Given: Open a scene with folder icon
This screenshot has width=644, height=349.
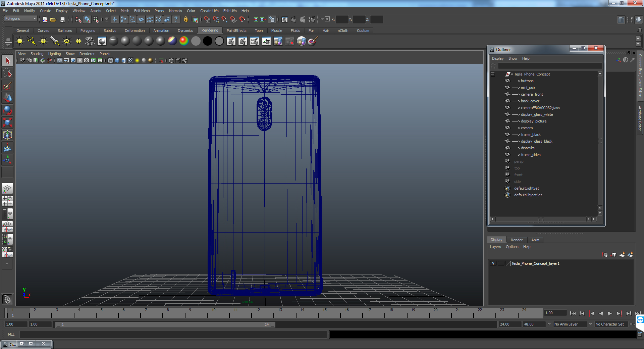Looking at the screenshot, I should (x=53, y=19).
